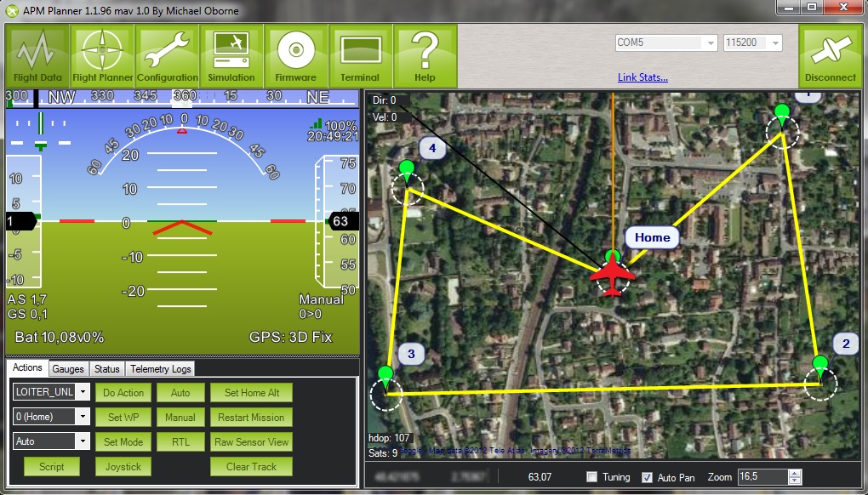Switch to the Telemetry Logs tab
The width and height of the screenshot is (868, 495).
(160, 369)
